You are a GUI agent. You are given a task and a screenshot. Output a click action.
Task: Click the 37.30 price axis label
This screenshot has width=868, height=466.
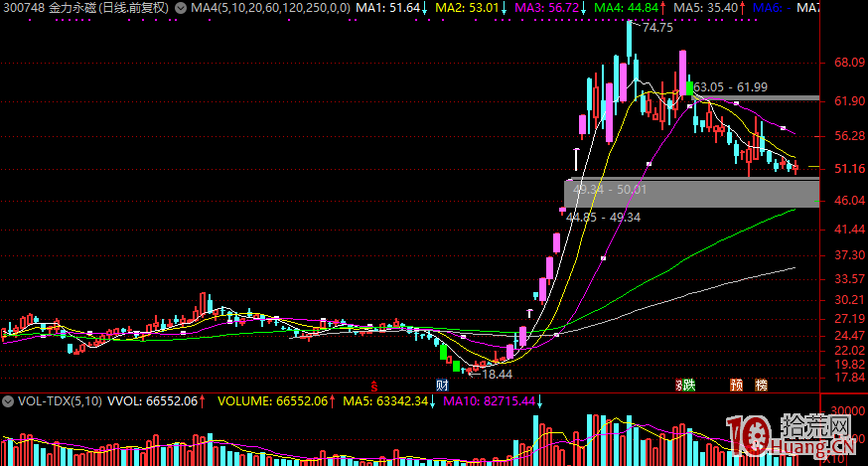[850, 255]
